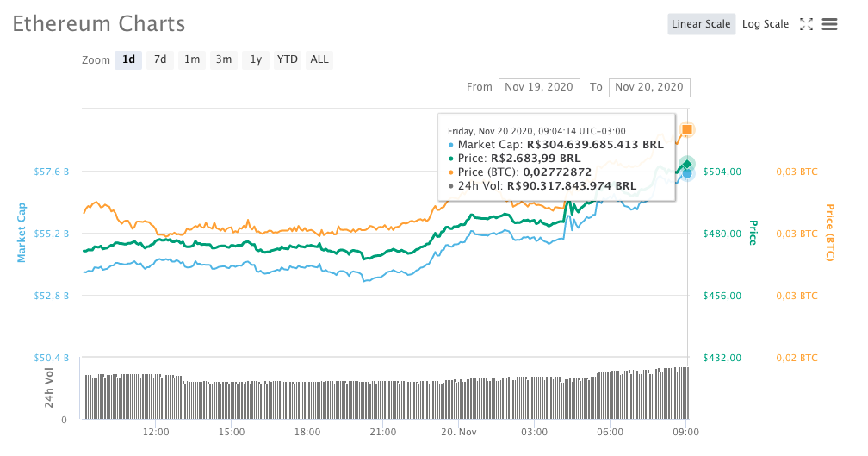Click the Price (BTC) axis title
868x456 pixels.
click(x=830, y=233)
